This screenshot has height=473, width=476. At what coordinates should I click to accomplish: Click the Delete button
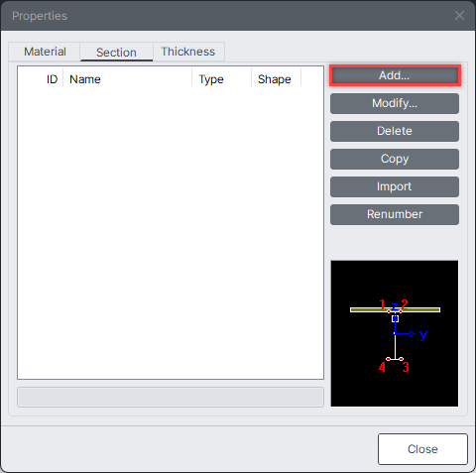click(395, 131)
